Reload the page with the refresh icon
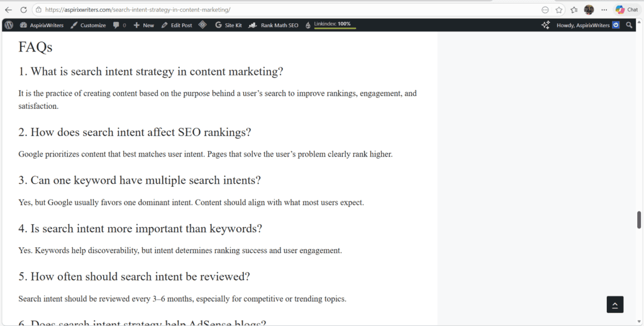This screenshot has height=326, width=644. (23, 9)
